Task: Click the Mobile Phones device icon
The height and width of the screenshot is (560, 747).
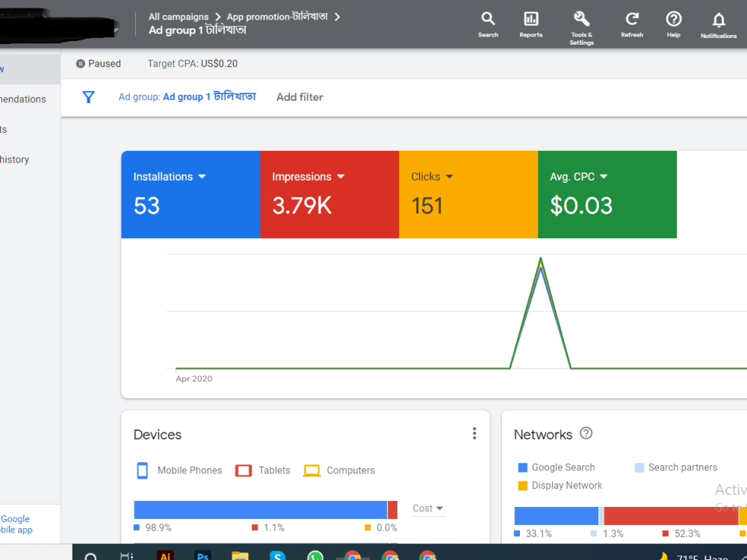Action: pos(142,470)
